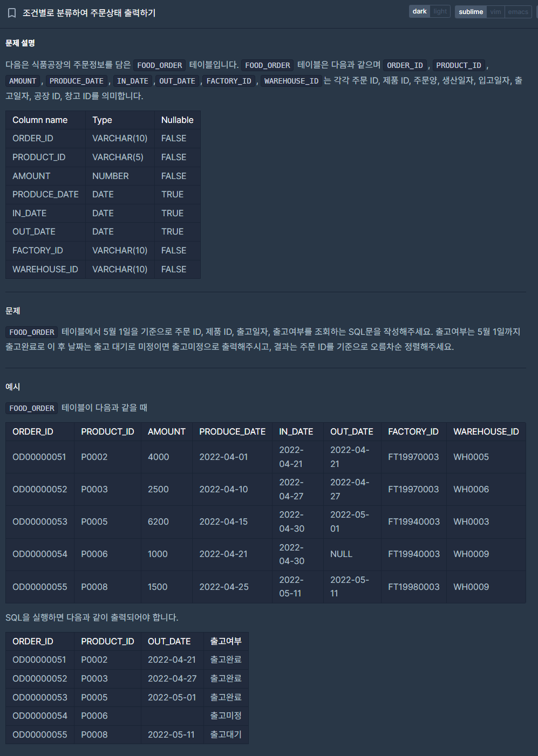
Task: Click the FOOD_ORDER tag under 예시
Action: point(32,408)
